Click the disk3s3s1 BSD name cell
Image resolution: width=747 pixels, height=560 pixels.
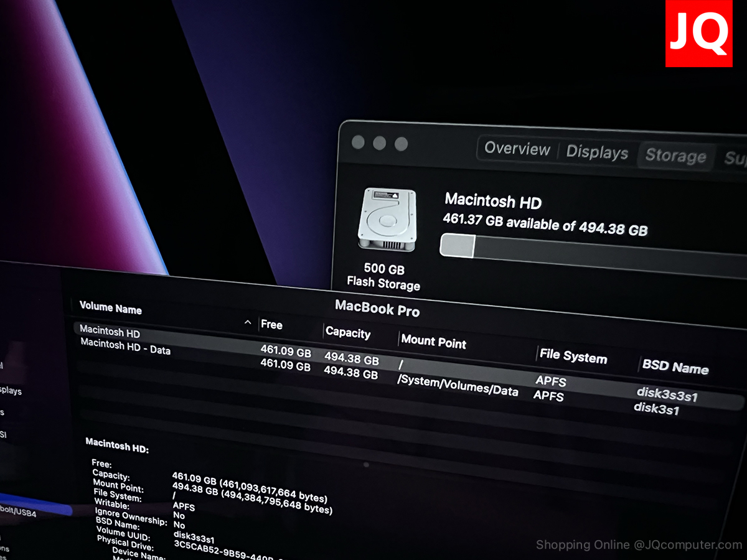click(x=667, y=394)
